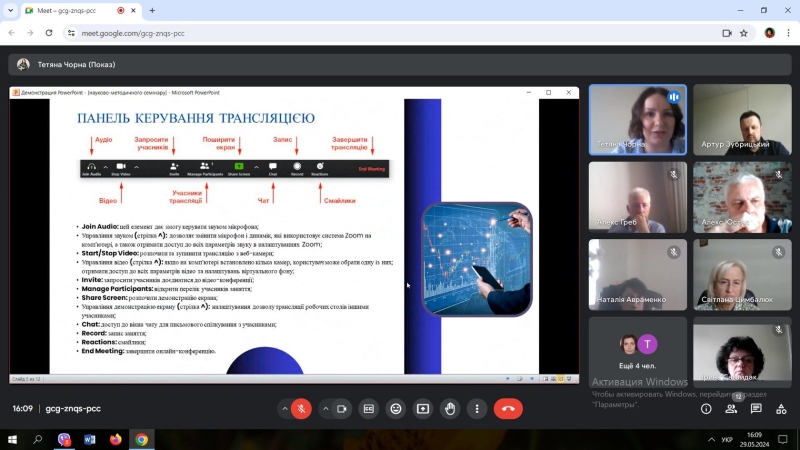Image resolution: width=800 pixels, height=450 pixels.
Task: Click the Тетяна Чорна (Показ) presenter label
Action: click(77, 65)
